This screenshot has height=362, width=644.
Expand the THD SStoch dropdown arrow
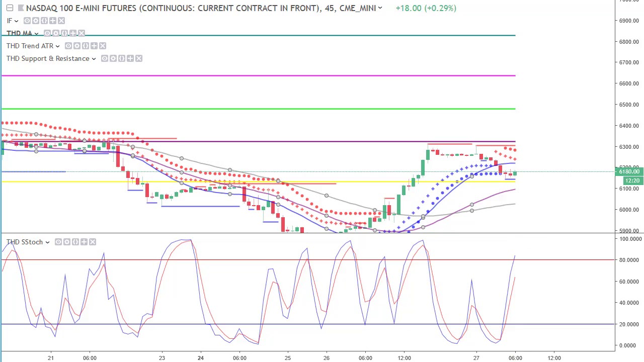[x=47, y=242]
